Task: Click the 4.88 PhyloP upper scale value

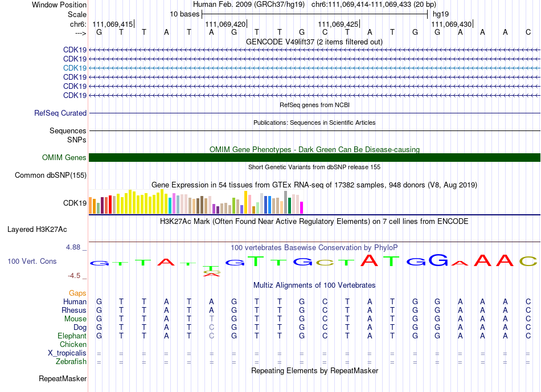Action: (73, 247)
